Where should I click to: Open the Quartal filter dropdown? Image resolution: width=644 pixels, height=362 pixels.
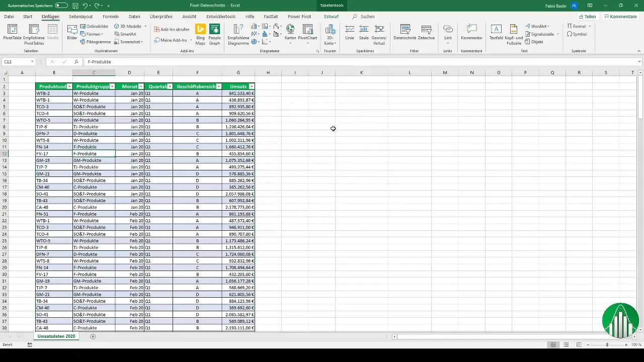coord(170,86)
